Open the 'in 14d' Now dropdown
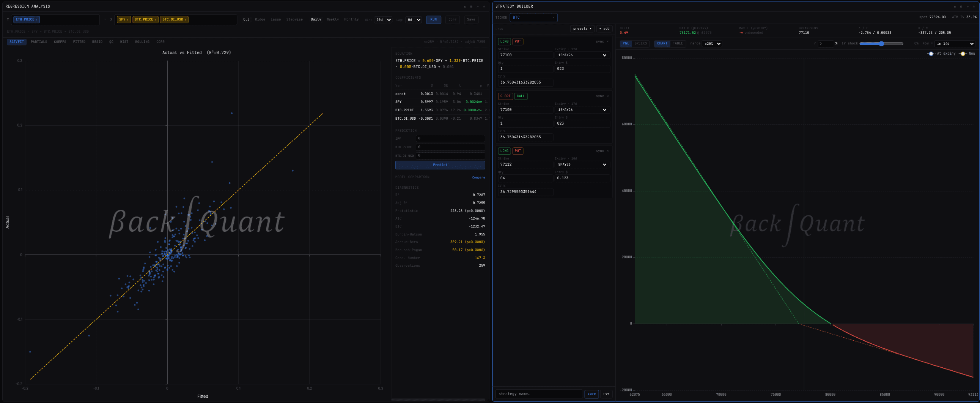 (x=955, y=44)
